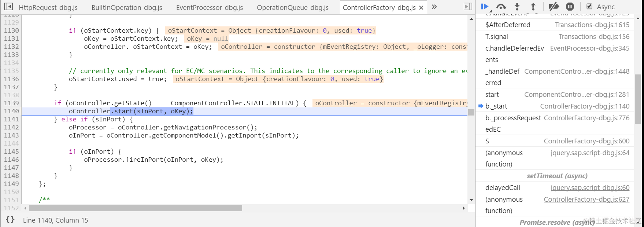The image size is (644, 227).
Task: Switch to HttpRequest-dbg.js tab
Action: [x=48, y=7]
